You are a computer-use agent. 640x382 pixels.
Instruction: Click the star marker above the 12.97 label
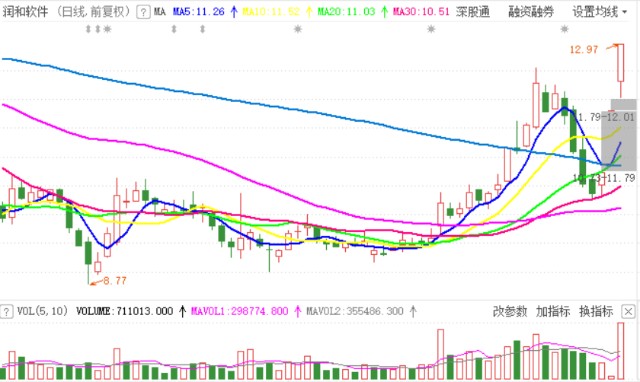pyautogui.click(x=564, y=29)
